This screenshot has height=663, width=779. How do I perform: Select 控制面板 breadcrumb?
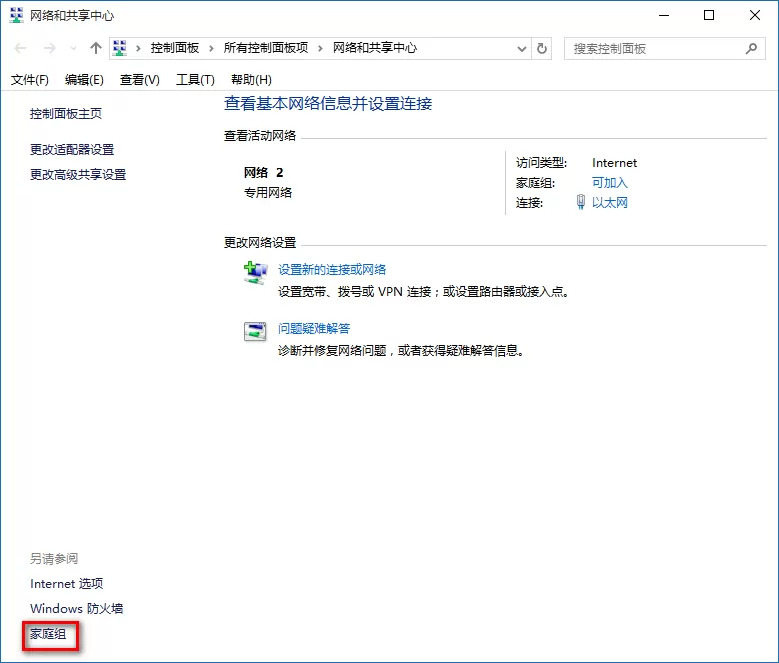pos(175,48)
